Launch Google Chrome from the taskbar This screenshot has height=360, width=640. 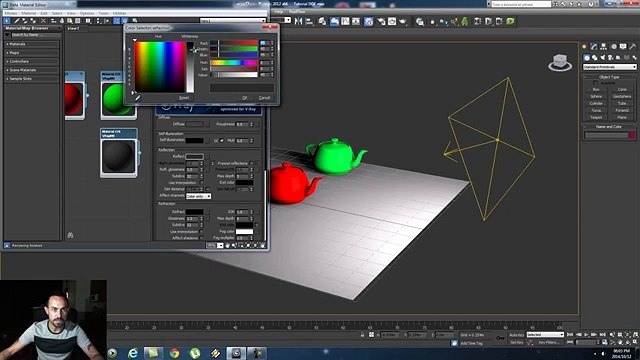[x=174, y=353]
